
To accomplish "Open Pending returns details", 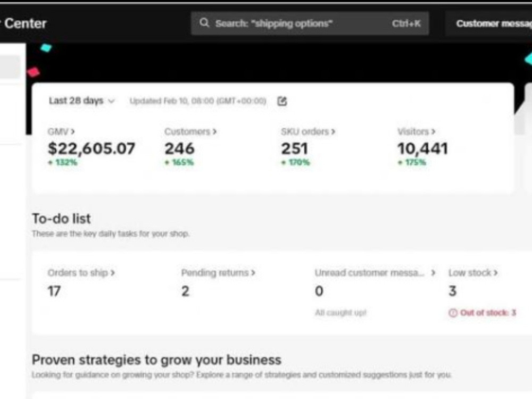I will pyautogui.click(x=218, y=273).
